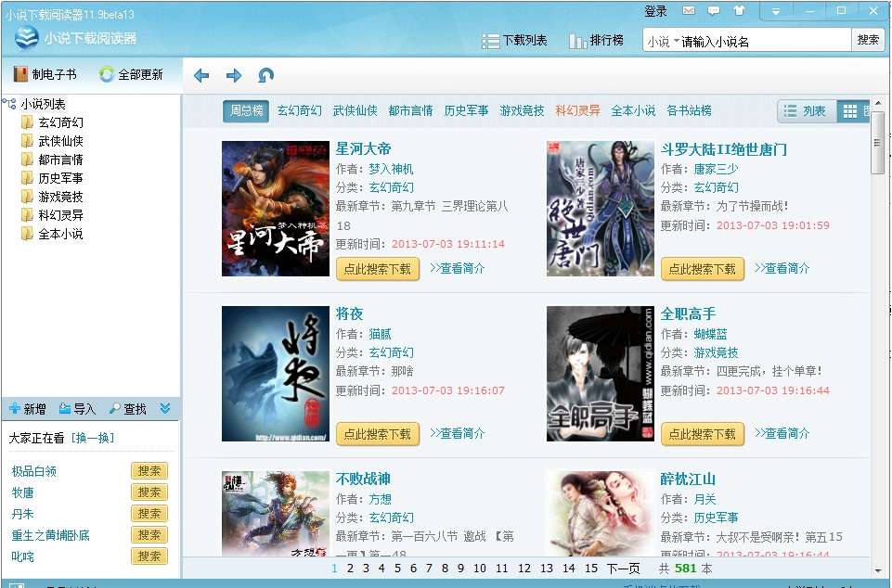
Task: Click 将夜 book cover
Action: click(276, 374)
